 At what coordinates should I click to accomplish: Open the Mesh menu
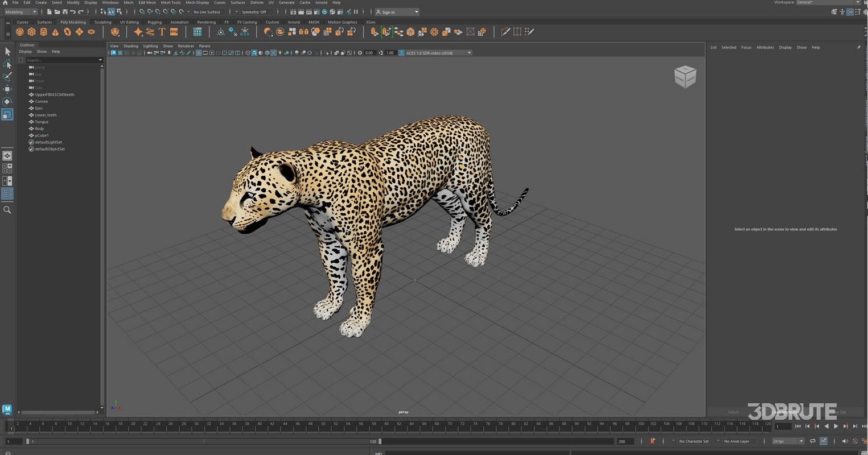point(128,2)
